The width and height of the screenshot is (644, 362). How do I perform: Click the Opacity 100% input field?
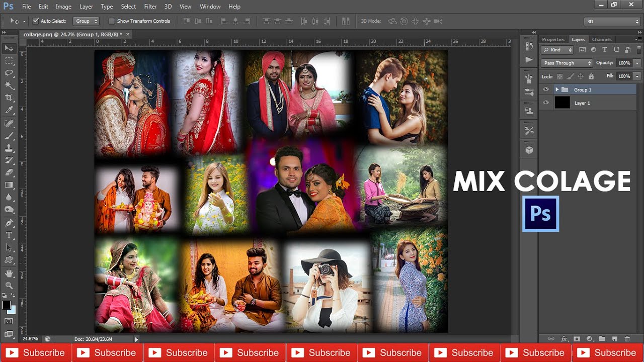point(624,63)
